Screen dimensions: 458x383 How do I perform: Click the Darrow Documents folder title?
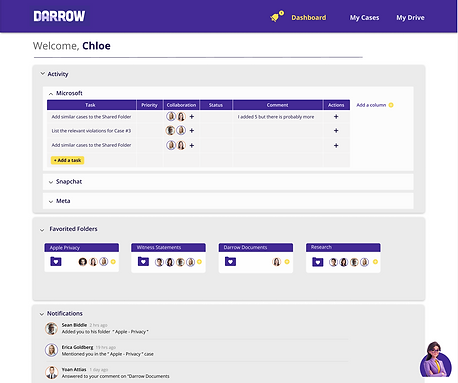[x=245, y=247]
